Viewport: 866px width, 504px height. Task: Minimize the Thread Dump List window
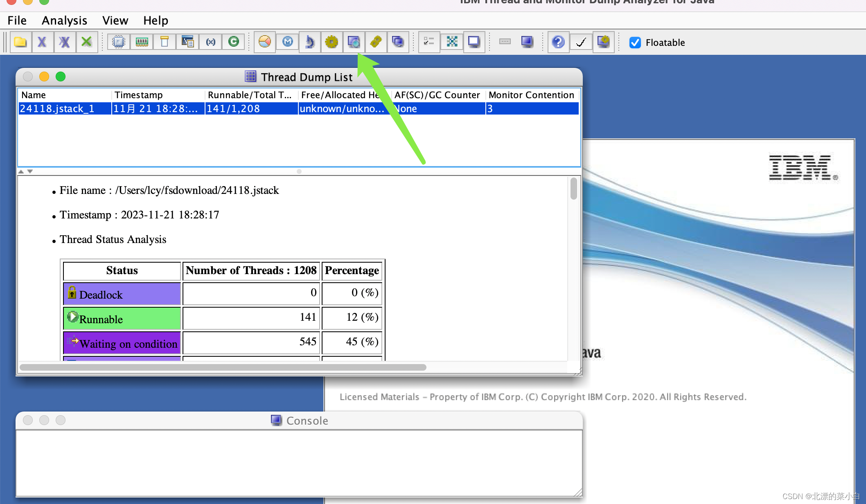click(x=44, y=76)
